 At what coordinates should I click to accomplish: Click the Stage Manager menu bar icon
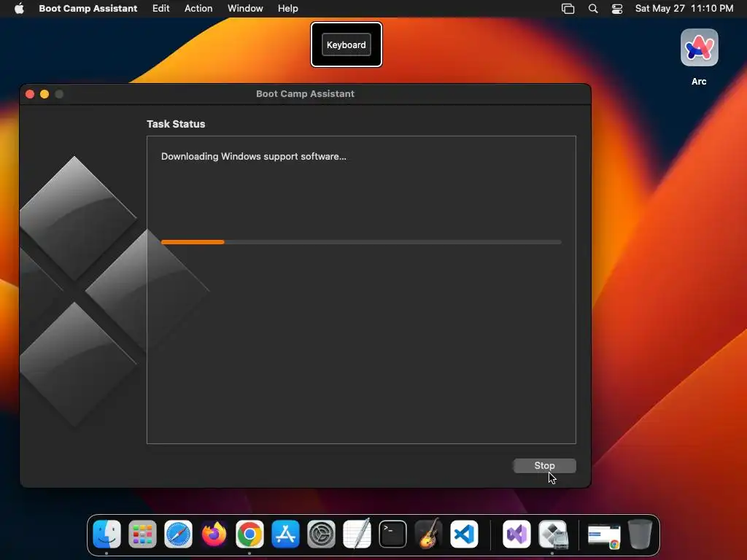click(x=568, y=9)
